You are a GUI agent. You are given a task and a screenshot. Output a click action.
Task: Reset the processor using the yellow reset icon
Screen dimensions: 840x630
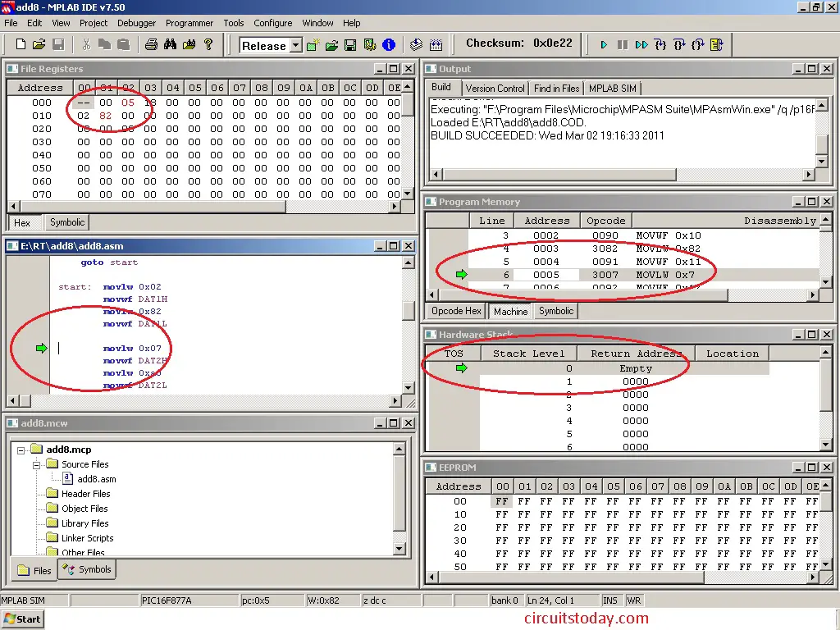[717, 44]
